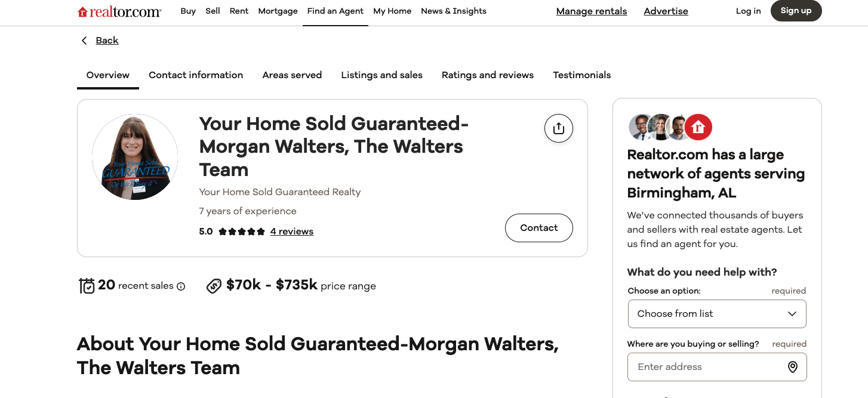Click the realtor.com logo
This screenshot has width=868, height=398.
pos(119,11)
